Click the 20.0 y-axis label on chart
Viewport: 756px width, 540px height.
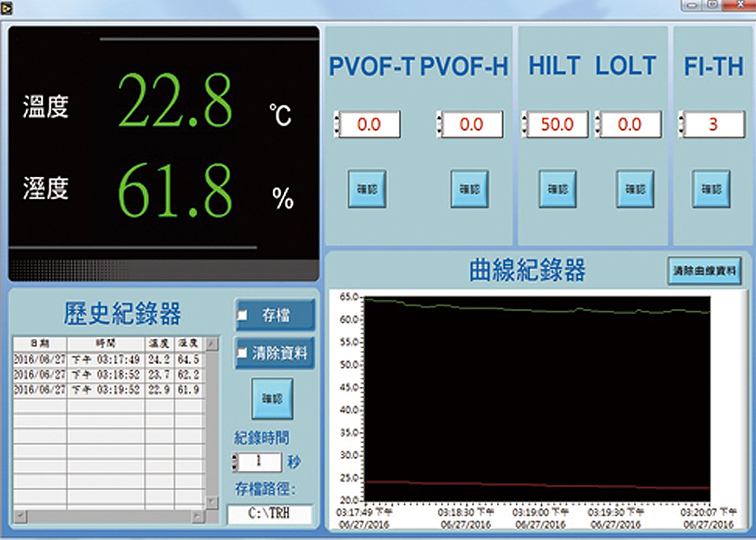(348, 500)
